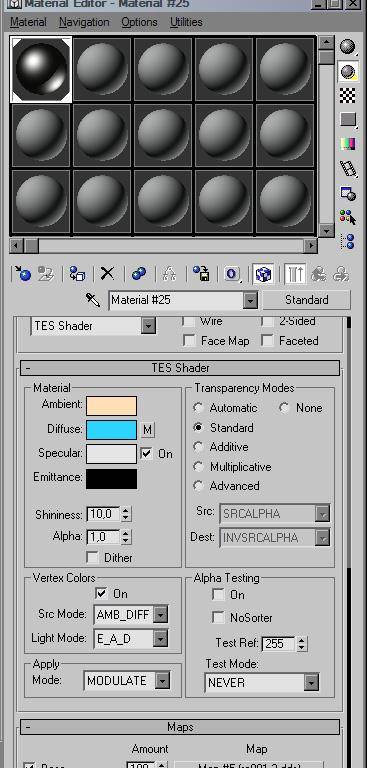The width and height of the screenshot is (367, 768).
Task: Open the Sample Type sphere flyout
Action: click(347, 48)
